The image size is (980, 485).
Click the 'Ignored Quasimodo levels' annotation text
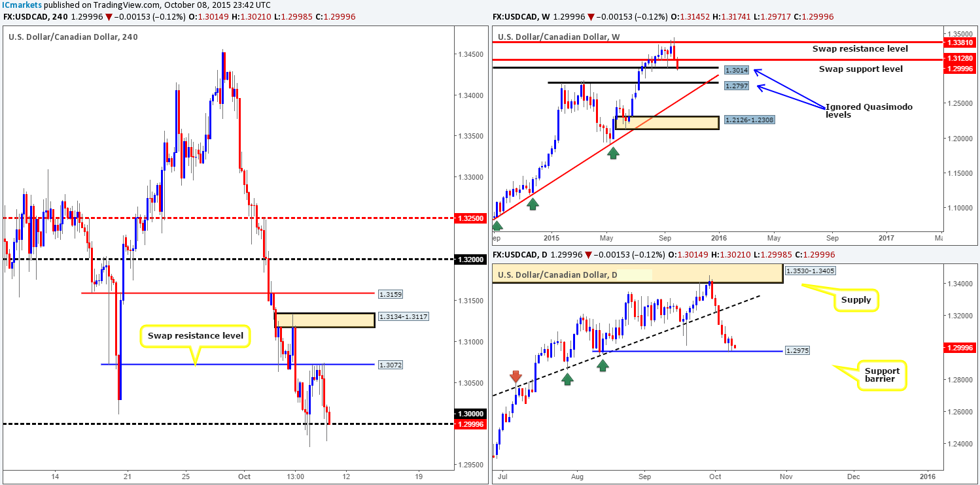(869, 110)
